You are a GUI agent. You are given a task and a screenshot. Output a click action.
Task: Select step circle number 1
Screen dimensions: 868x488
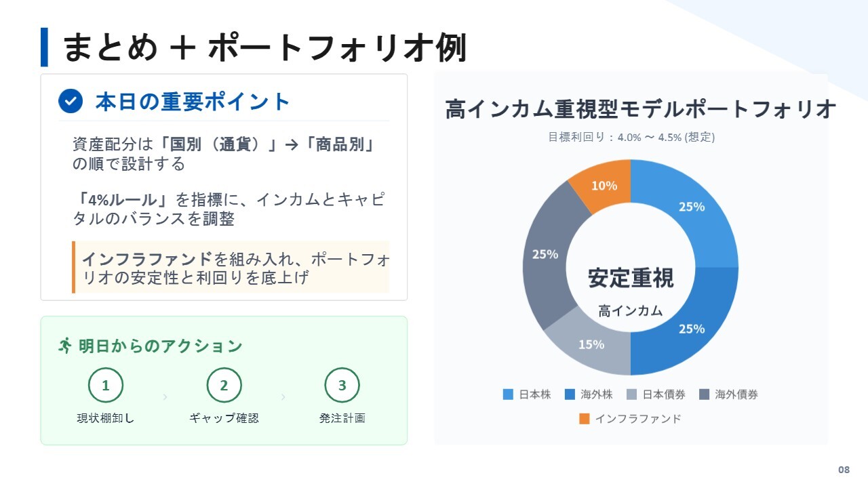(106, 386)
